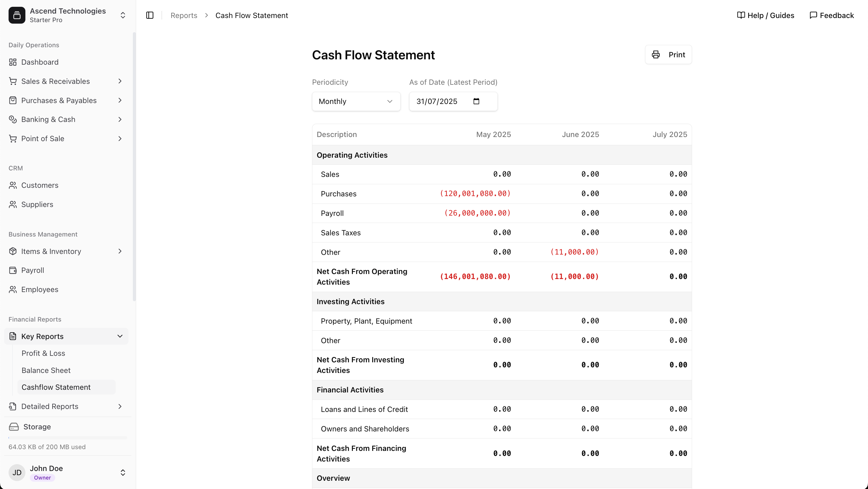Toggle the sidebar panel icon
This screenshot has width=868, height=489.
(x=150, y=15)
